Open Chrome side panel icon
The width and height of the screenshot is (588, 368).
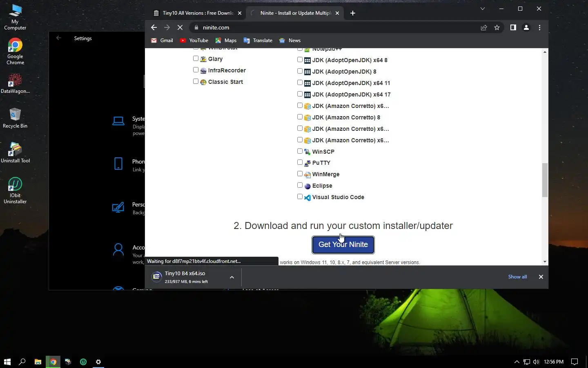coord(513,27)
